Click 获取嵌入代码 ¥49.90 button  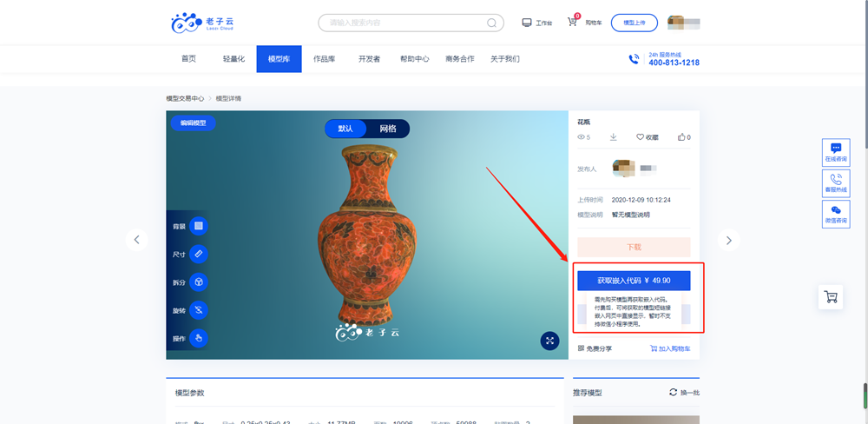634,281
